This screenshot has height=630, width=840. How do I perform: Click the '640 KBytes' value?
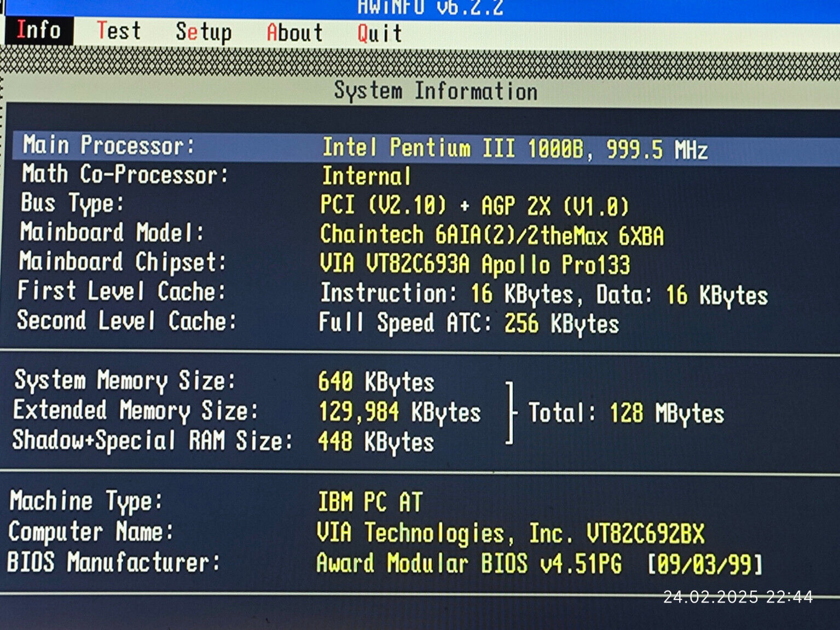pyautogui.click(x=376, y=382)
